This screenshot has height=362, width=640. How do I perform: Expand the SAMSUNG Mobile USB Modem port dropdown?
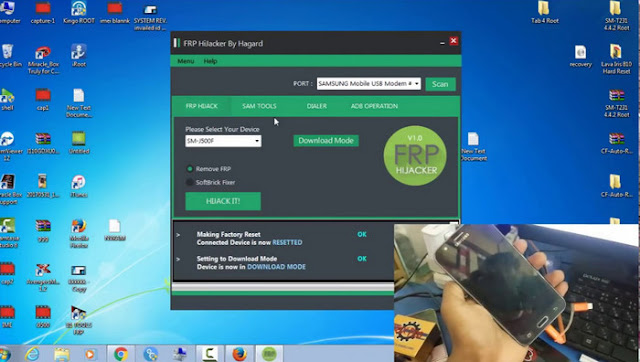pyautogui.click(x=369, y=84)
